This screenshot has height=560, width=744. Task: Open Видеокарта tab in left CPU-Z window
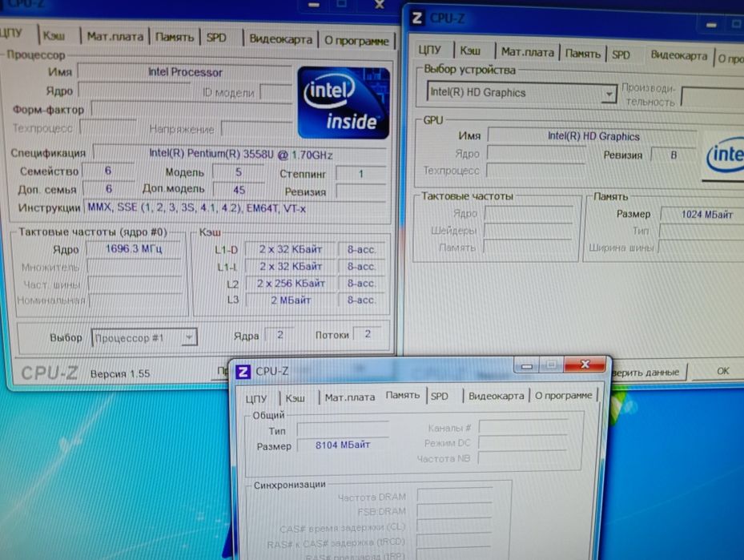point(281,39)
